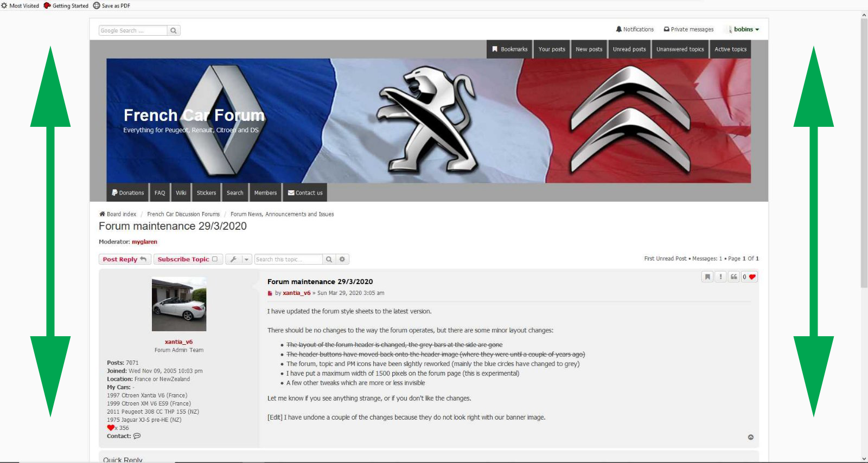The image size is (868, 463).
Task: Quote the post using quote icon
Action: 733,277
